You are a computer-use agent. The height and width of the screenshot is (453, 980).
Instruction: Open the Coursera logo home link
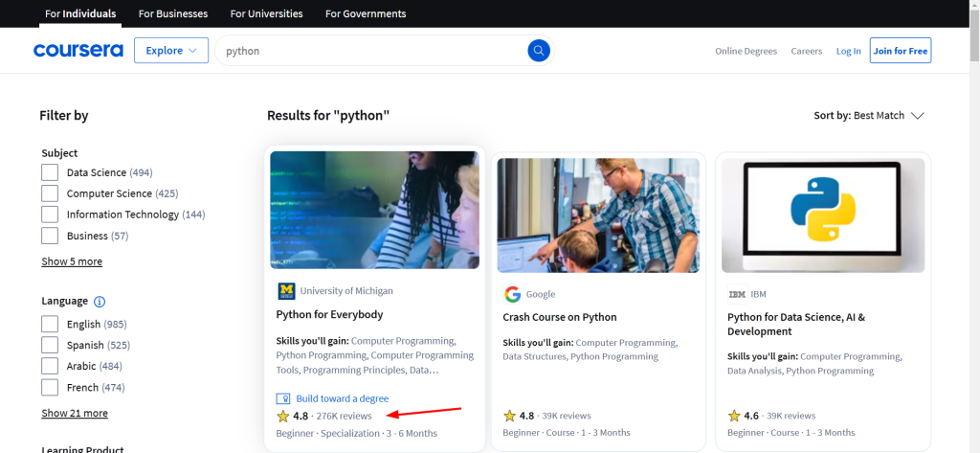78,51
